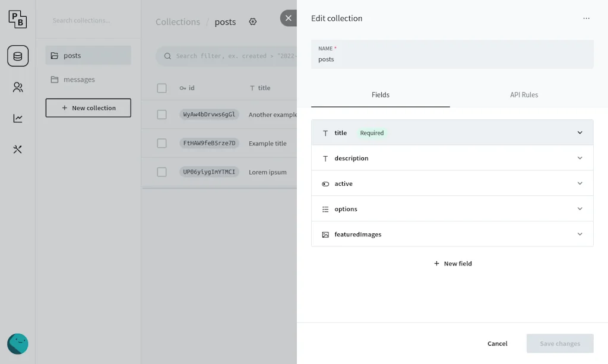The width and height of the screenshot is (608, 364).
Task: Switch to the API Rules tab
Action: pyautogui.click(x=524, y=94)
